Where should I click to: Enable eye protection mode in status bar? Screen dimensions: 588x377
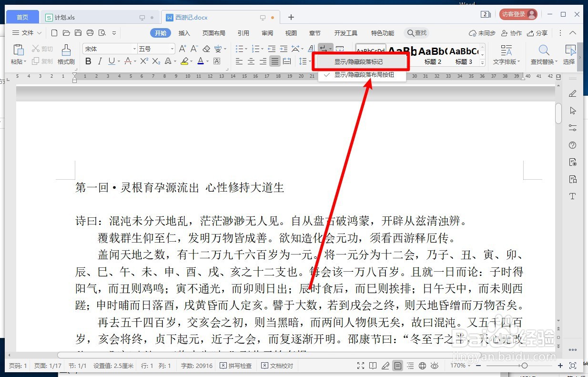(435, 366)
